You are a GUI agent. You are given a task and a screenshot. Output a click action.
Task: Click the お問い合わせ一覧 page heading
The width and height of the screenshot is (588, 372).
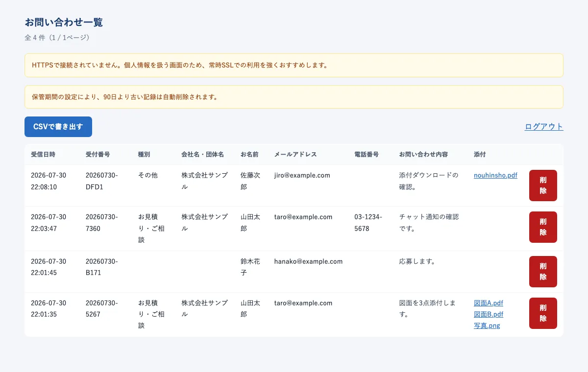64,22
